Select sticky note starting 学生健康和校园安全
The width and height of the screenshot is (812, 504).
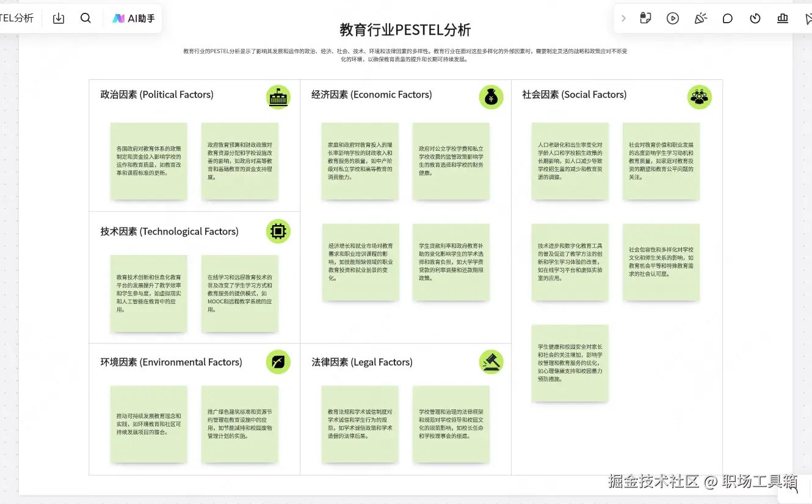(570, 363)
